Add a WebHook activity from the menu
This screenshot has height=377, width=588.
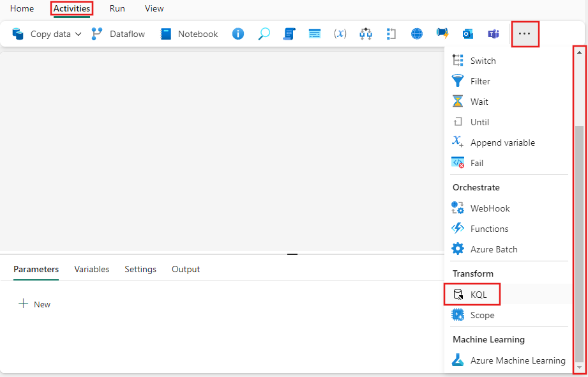pos(488,208)
